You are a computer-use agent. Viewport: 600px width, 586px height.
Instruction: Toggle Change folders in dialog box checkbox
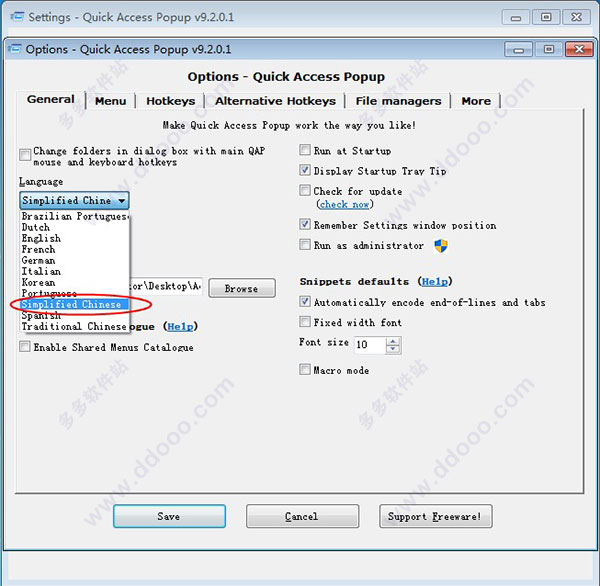[25, 155]
